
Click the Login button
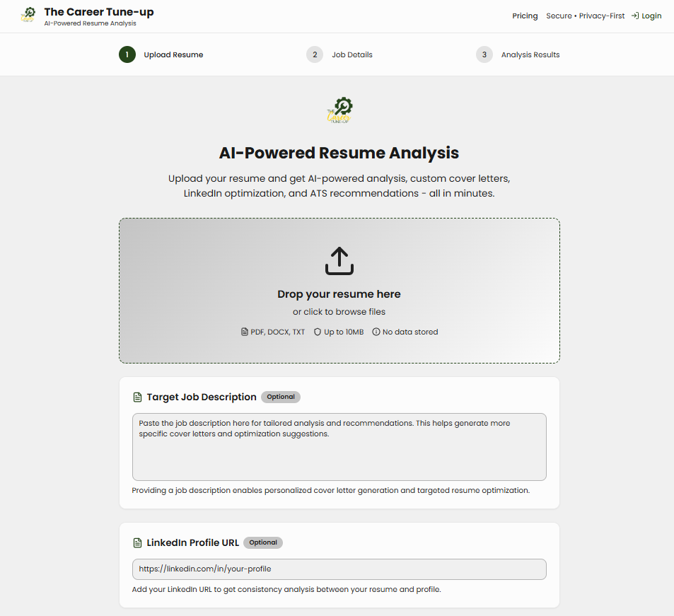coord(646,16)
